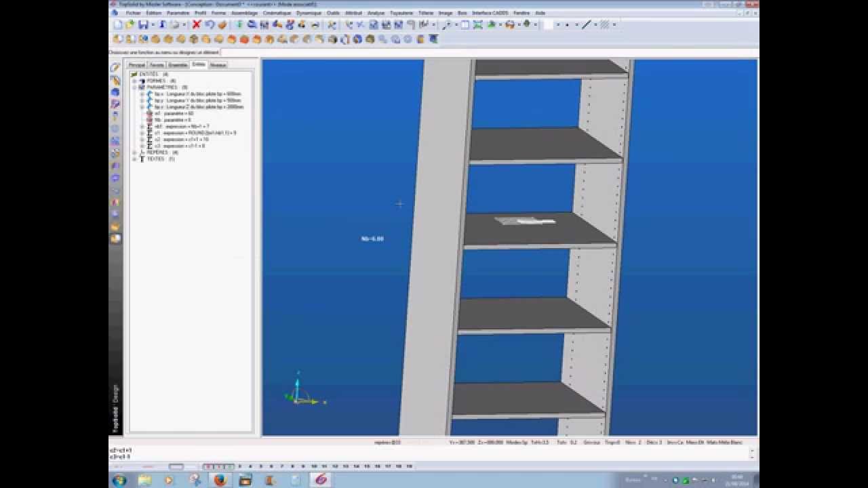Click the white color swatch in toolbar
This screenshot has width=868, height=488.
(548, 24)
